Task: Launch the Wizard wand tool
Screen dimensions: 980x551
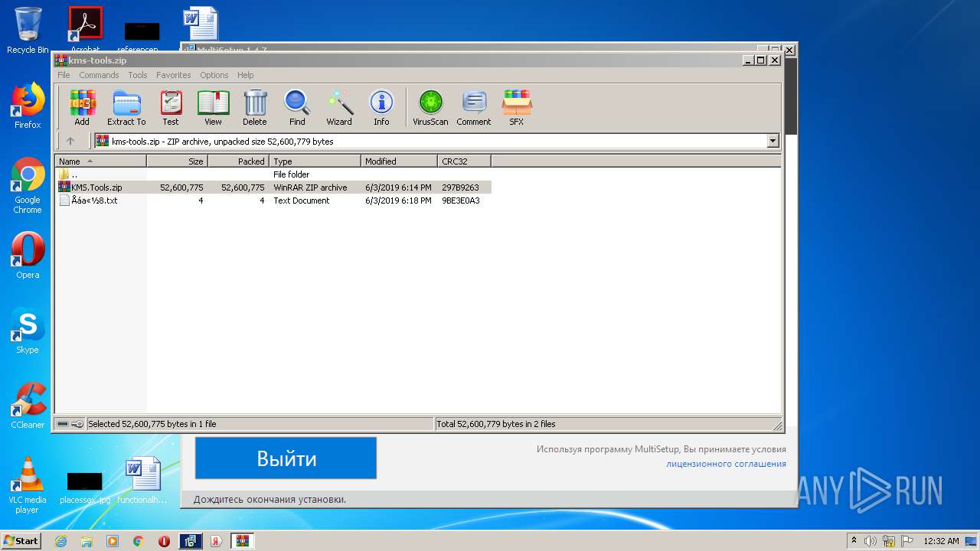Action: pos(339,107)
